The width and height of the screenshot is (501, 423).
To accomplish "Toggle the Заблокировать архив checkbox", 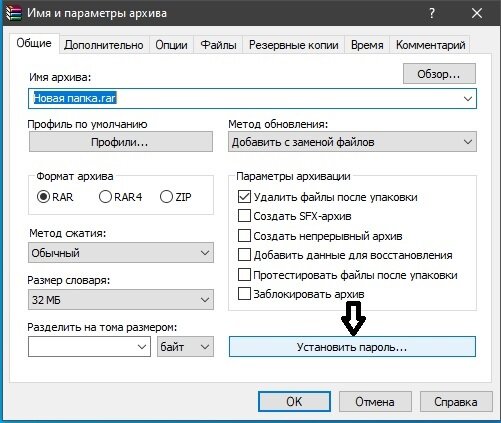I will click(x=244, y=294).
